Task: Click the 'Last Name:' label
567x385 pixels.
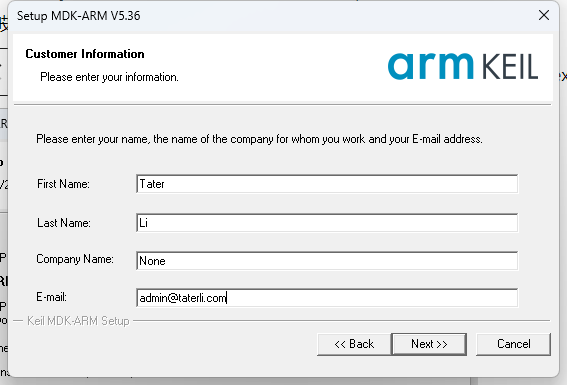Action: 64,223
